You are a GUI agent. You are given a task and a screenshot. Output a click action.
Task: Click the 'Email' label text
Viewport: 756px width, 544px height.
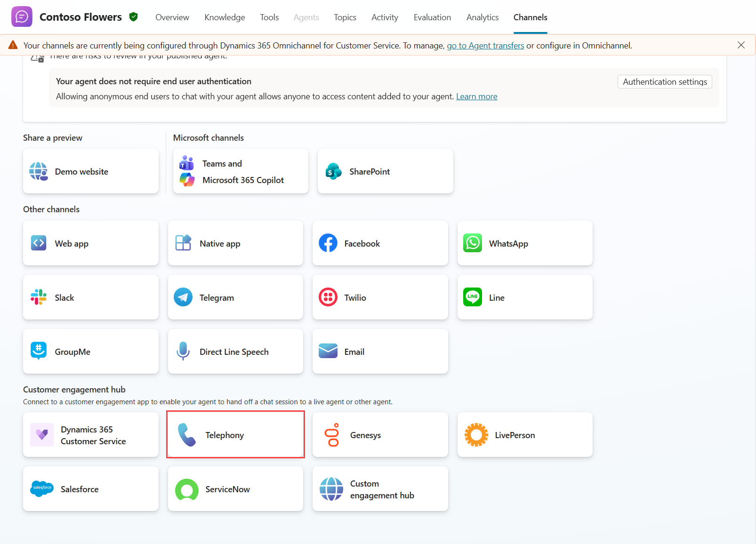(x=354, y=352)
